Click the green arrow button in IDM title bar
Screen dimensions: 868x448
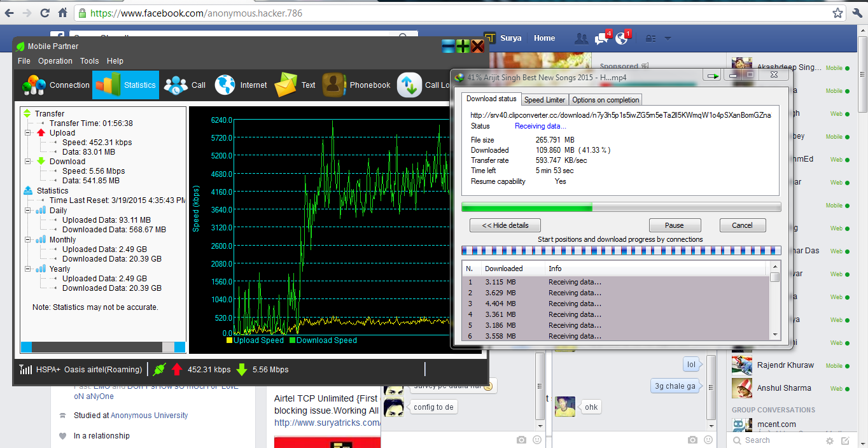click(711, 76)
